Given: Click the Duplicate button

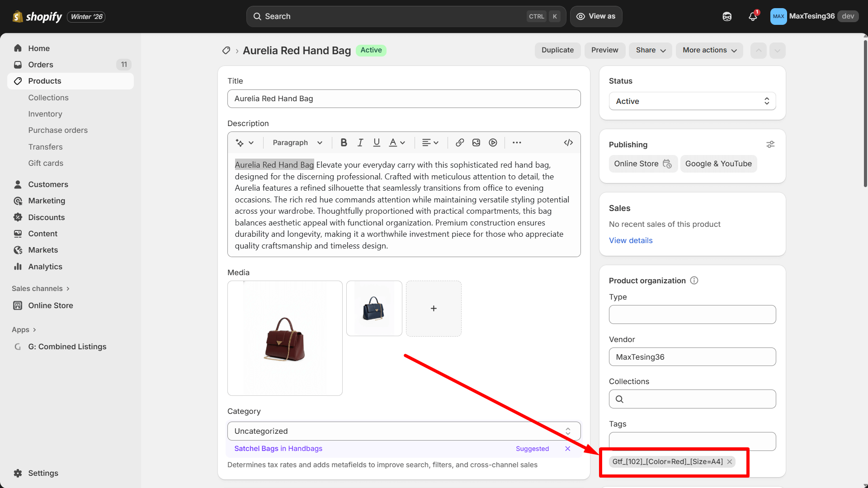Looking at the screenshot, I should point(557,50).
